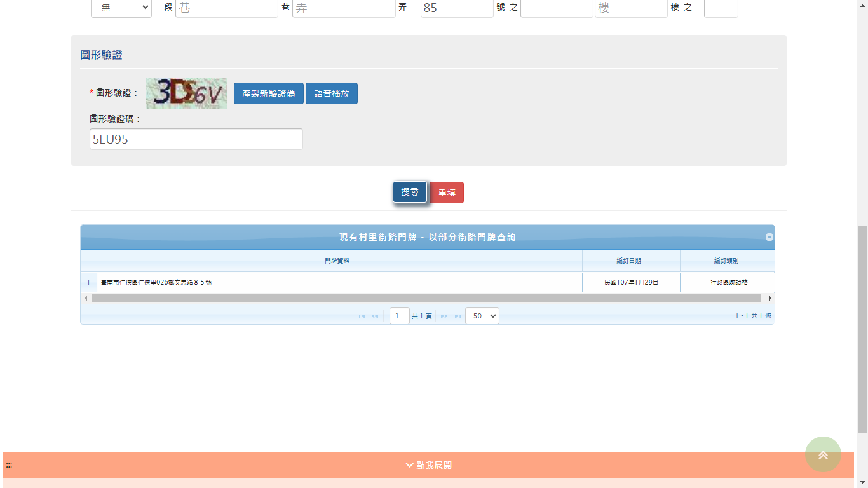Open the rows-per-page dropdown showing 50

482,316
